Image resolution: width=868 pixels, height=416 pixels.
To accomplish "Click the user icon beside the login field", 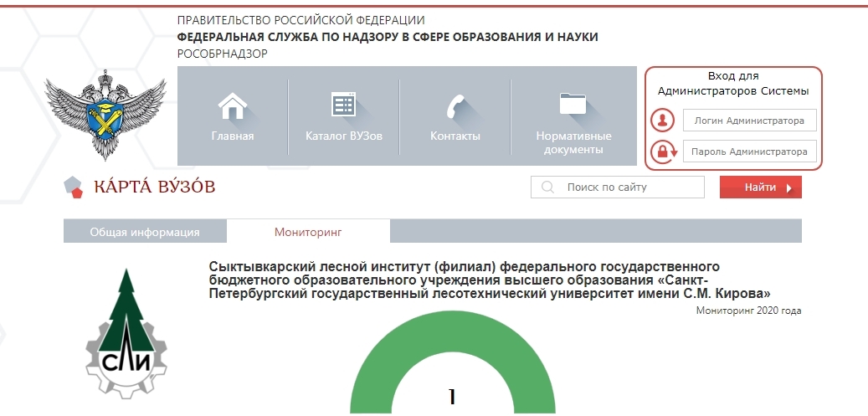I will (663, 121).
